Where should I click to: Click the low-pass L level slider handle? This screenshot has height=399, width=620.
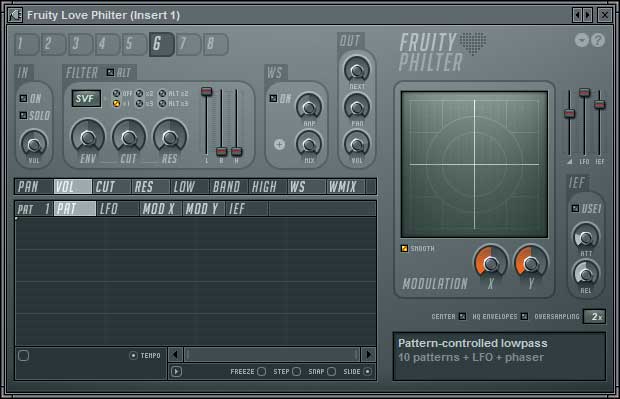click(x=206, y=91)
